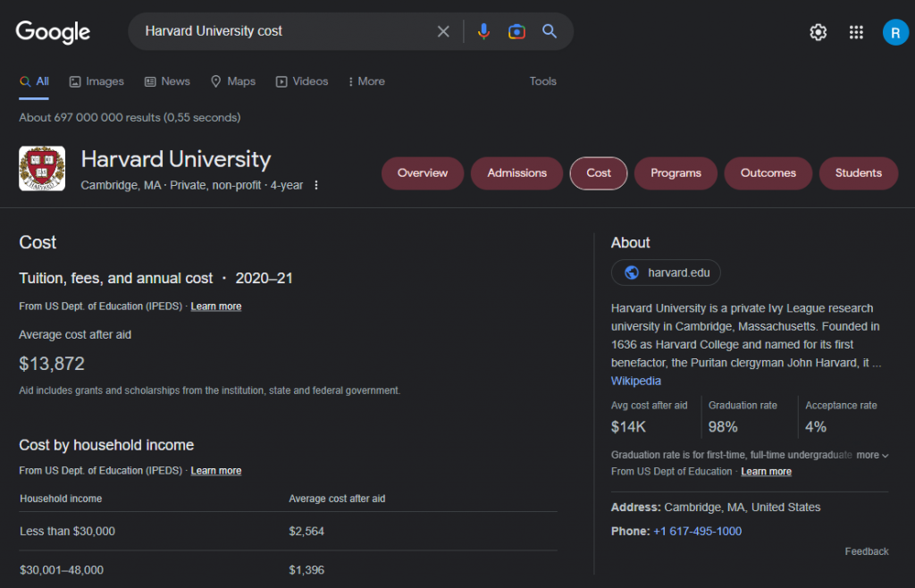Click into the search input field
Viewport: 915px width, 588px height.
click(x=286, y=31)
